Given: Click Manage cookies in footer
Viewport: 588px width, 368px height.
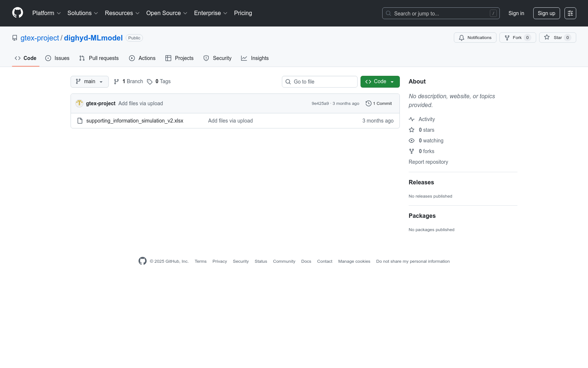Looking at the screenshot, I should (x=354, y=261).
